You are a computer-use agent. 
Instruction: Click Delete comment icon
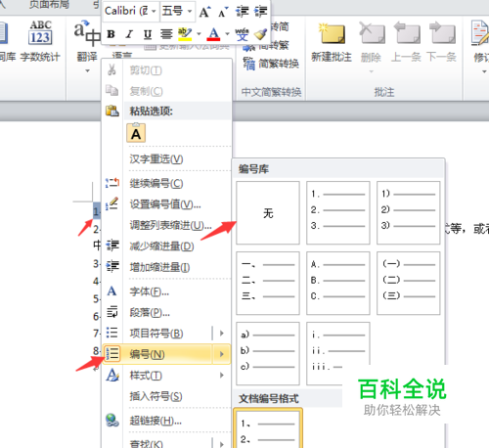point(372,32)
